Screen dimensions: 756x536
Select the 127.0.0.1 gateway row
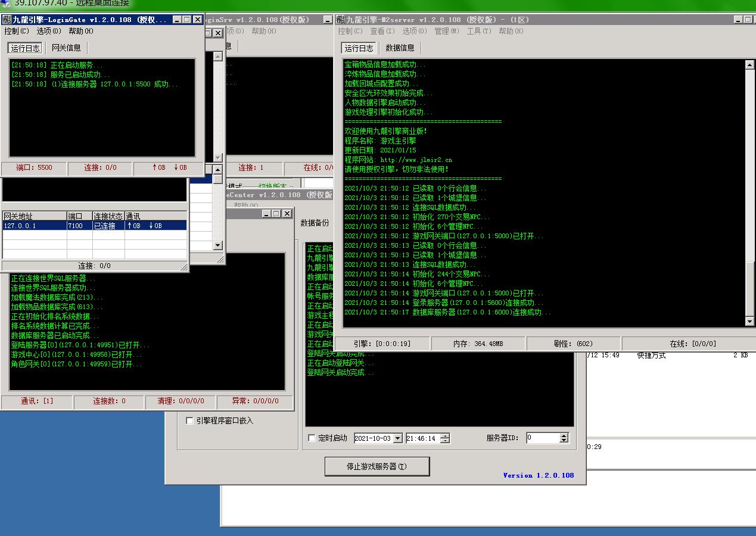35,226
